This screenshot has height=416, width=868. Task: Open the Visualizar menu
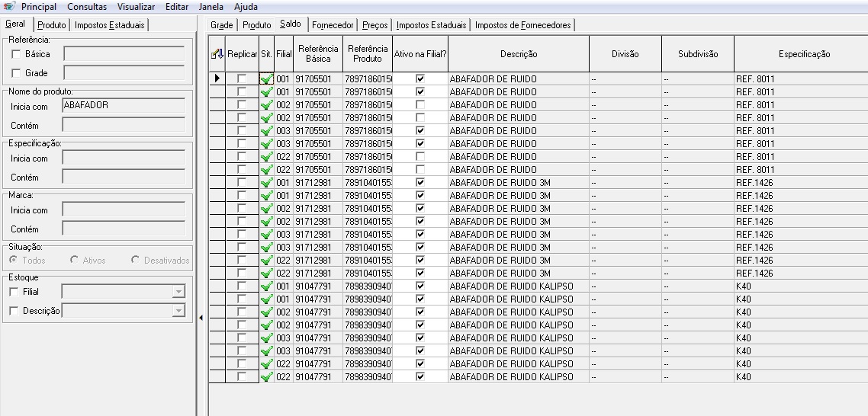pyautogui.click(x=137, y=7)
